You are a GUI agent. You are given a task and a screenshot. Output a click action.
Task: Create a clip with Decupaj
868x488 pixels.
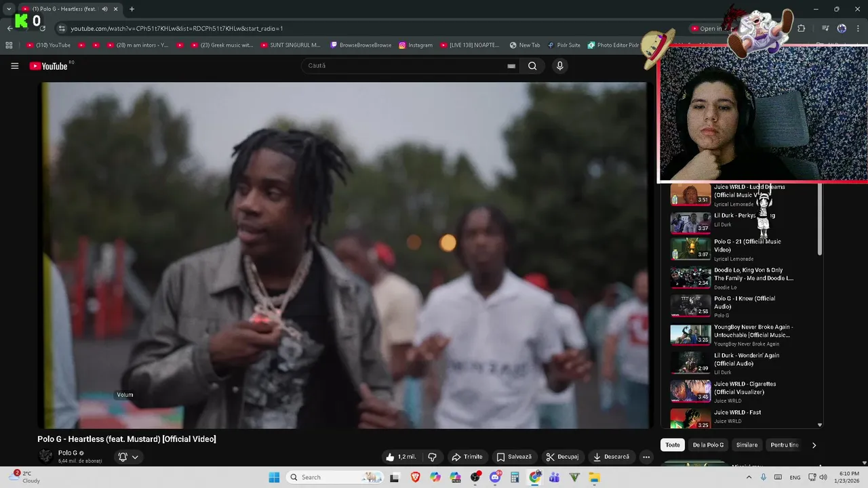(x=562, y=457)
